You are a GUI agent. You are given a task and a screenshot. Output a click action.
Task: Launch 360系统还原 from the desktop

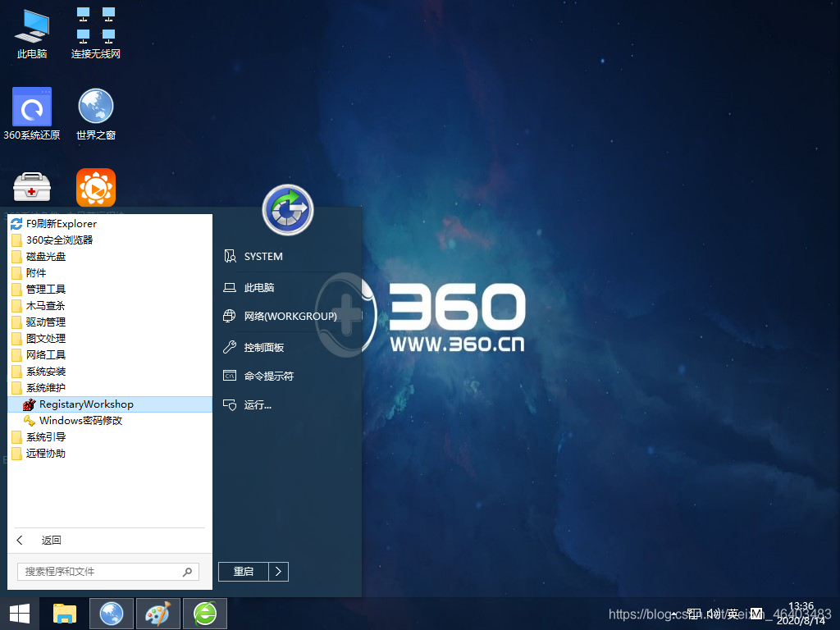point(32,113)
